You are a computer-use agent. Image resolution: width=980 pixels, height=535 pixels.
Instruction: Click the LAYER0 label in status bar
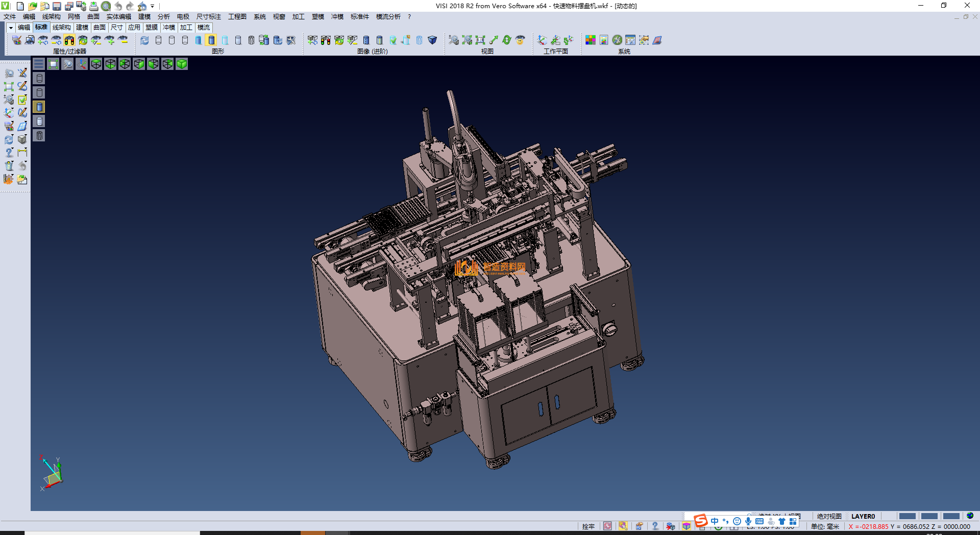tap(863, 516)
